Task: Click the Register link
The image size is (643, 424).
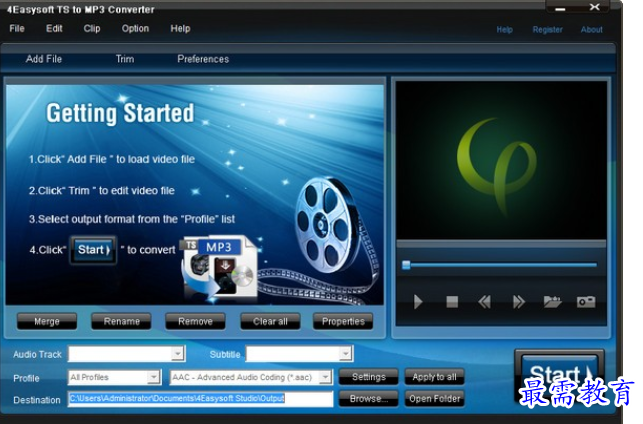Action: point(547,30)
